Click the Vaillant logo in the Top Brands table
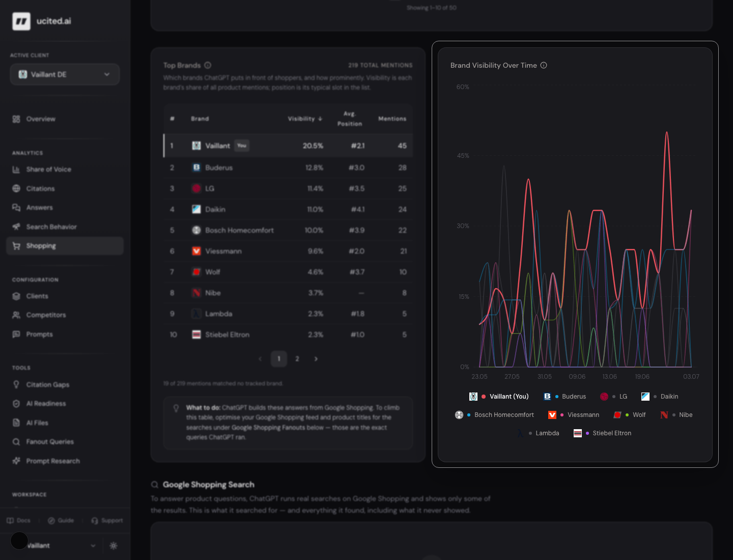This screenshot has height=560, width=733. [x=196, y=146]
